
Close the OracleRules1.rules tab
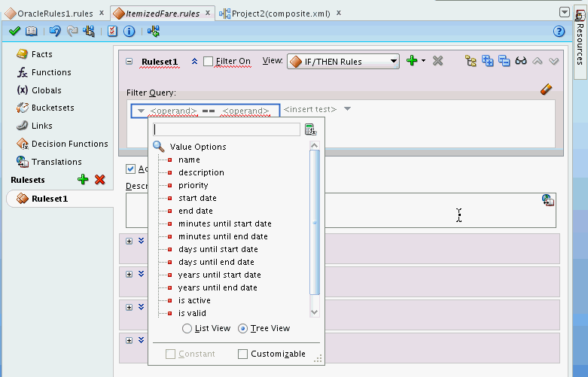coord(102,13)
